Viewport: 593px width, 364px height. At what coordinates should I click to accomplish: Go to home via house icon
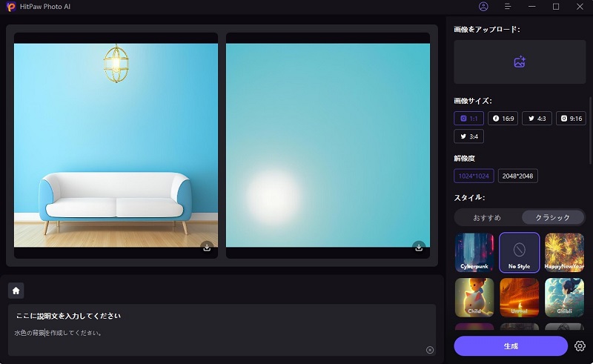tap(16, 291)
